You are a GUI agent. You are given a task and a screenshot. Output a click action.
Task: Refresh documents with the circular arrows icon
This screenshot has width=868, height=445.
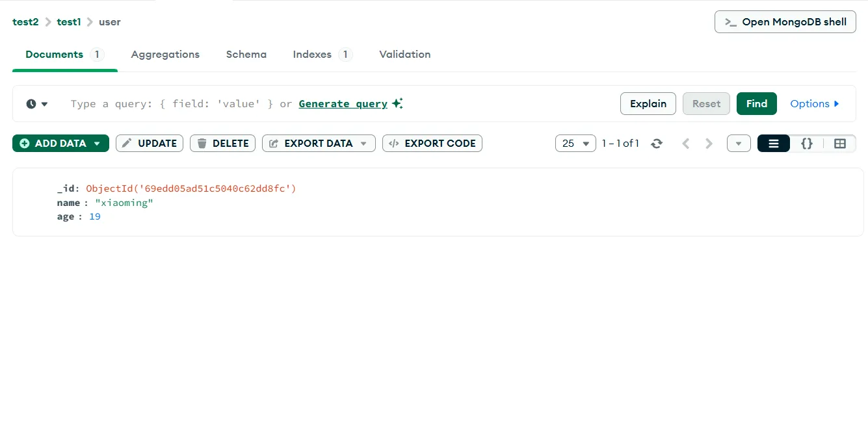[x=657, y=144]
